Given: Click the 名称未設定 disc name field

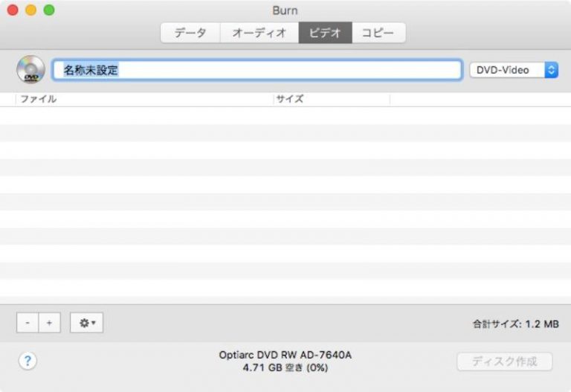Looking at the screenshot, I should [x=257, y=70].
